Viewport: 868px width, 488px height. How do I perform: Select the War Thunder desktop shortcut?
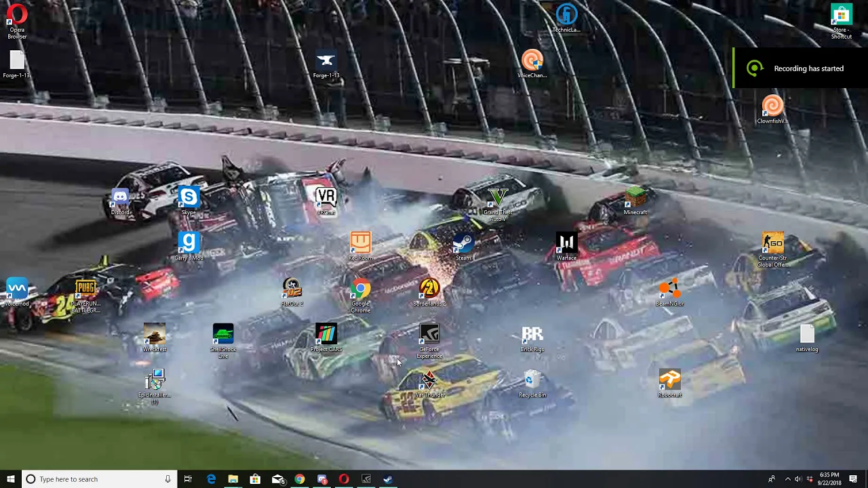pyautogui.click(x=429, y=383)
